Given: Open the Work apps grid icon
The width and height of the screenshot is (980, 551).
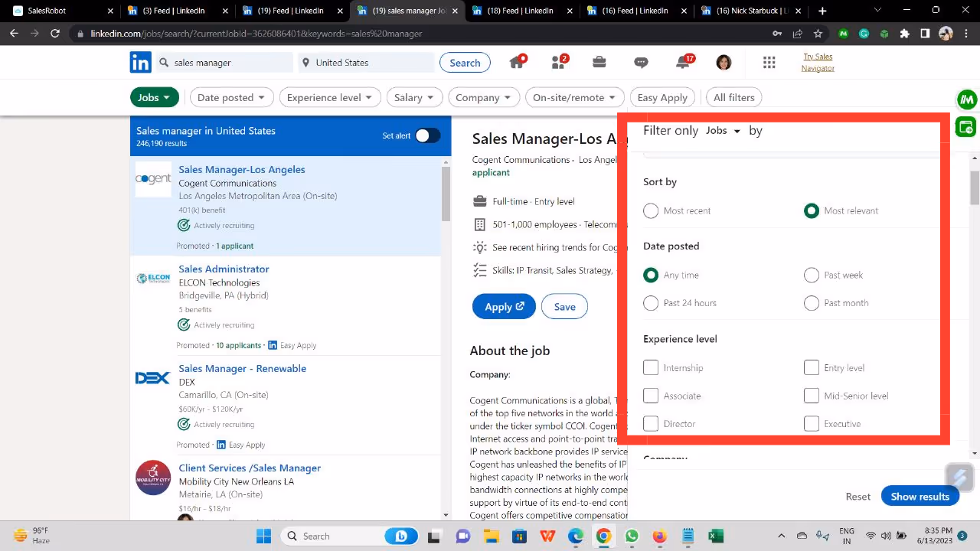Looking at the screenshot, I should [x=769, y=63].
